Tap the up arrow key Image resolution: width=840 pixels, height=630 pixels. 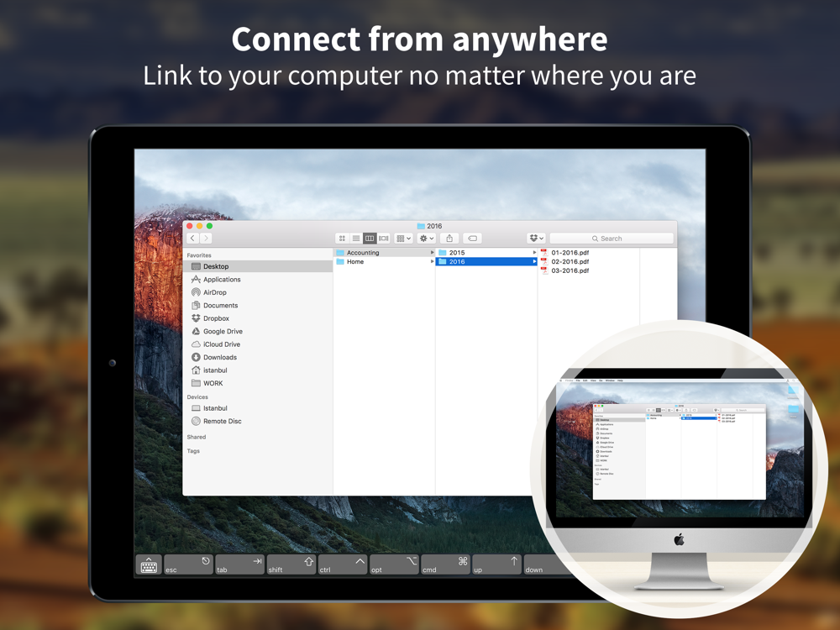(x=497, y=565)
